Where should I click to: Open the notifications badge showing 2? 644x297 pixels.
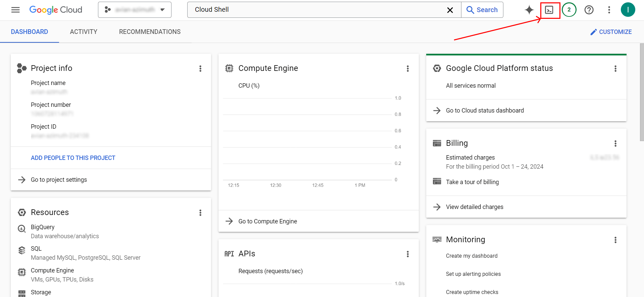[x=569, y=10]
